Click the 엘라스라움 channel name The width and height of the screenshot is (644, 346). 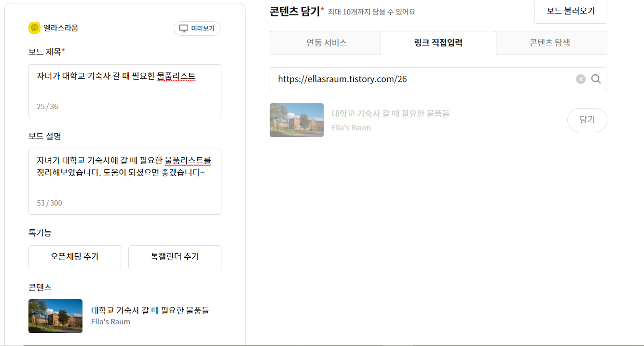coord(61,28)
